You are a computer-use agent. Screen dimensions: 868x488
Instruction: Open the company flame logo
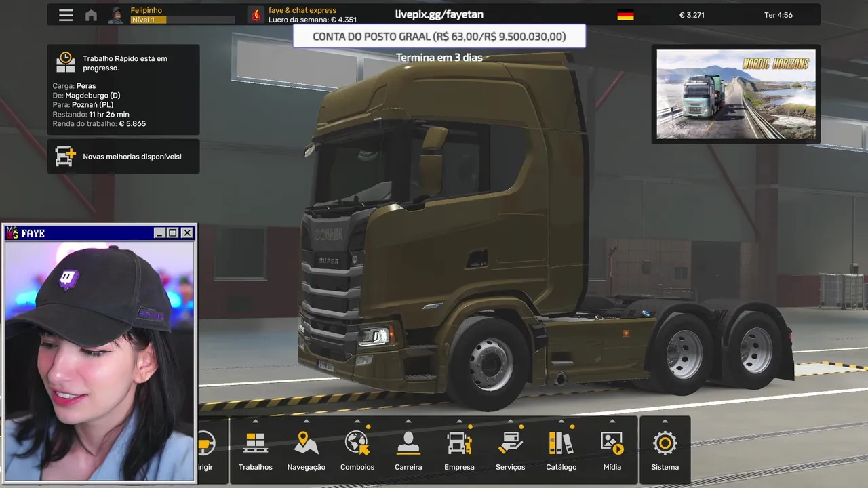point(256,15)
